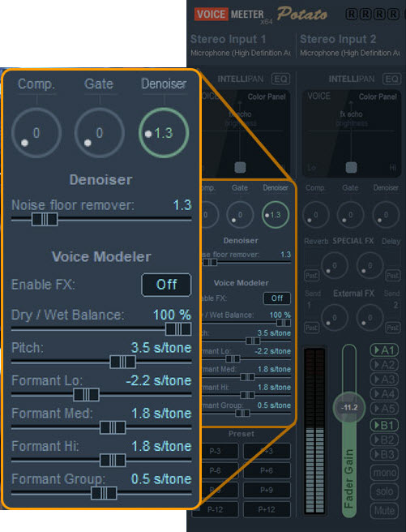Toggle the small Off button in the Voicemeeter window

pos(277,298)
